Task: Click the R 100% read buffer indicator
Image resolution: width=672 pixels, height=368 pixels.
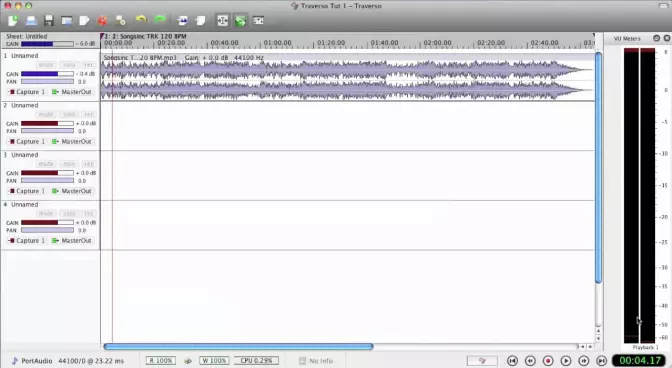Action: tap(161, 361)
